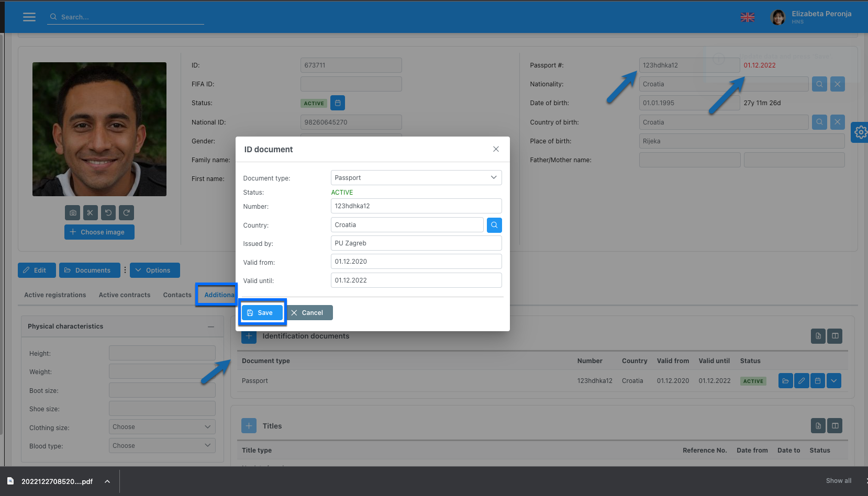This screenshot has height=496, width=868.
Task: Click the Valid until date field
Action: [x=416, y=280]
